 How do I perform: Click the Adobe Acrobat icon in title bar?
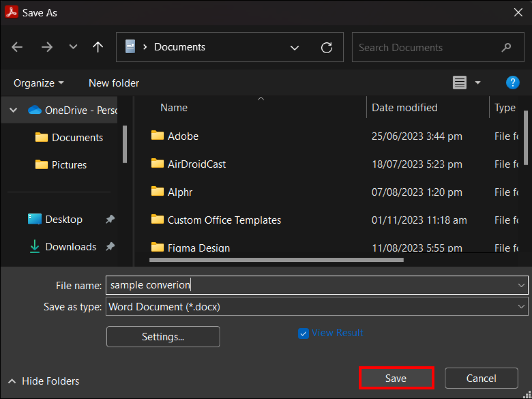pyautogui.click(x=11, y=12)
